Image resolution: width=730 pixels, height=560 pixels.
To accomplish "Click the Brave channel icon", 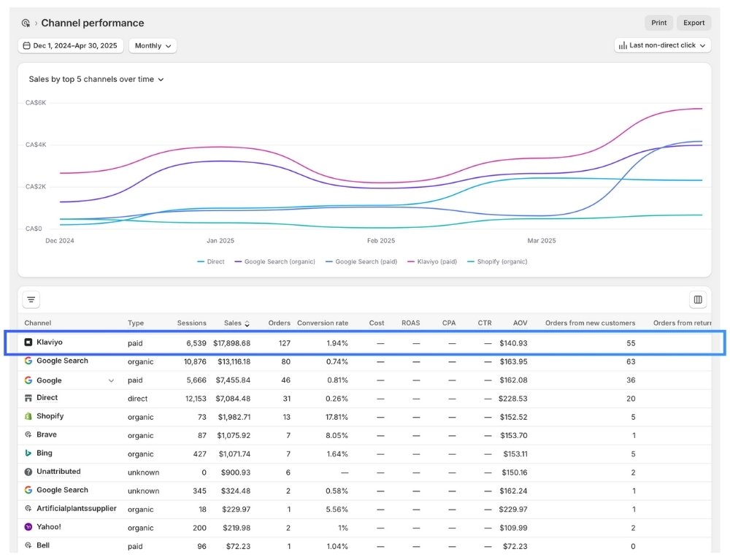I will click(28, 434).
